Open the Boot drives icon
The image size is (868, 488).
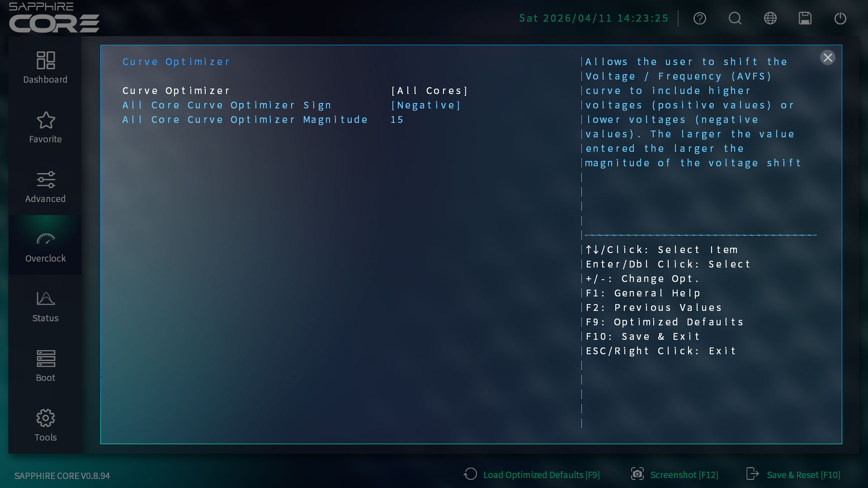pos(45,359)
